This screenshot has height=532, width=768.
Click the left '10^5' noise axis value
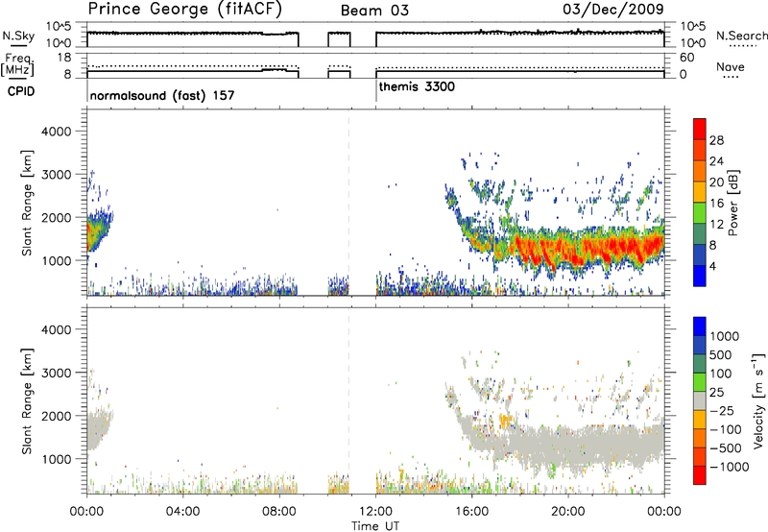[60, 27]
